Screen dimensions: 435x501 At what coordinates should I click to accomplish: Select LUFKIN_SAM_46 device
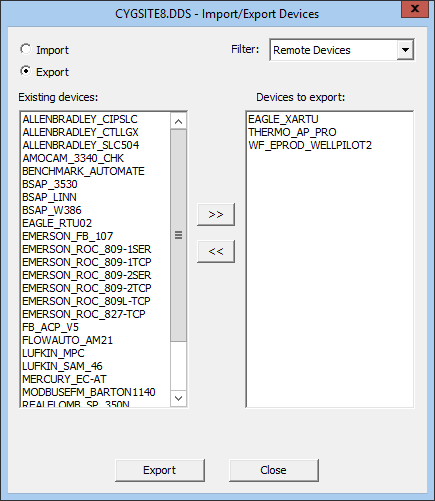(x=96, y=366)
